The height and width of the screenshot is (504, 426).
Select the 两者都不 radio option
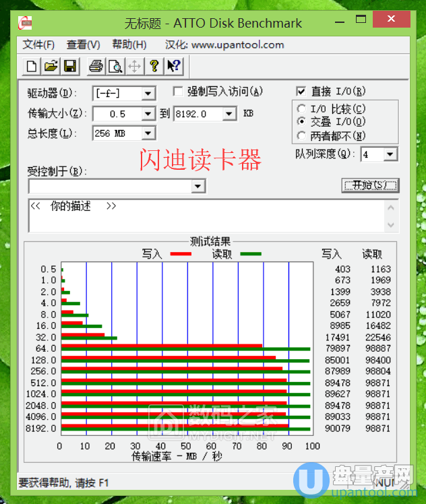[301, 136]
